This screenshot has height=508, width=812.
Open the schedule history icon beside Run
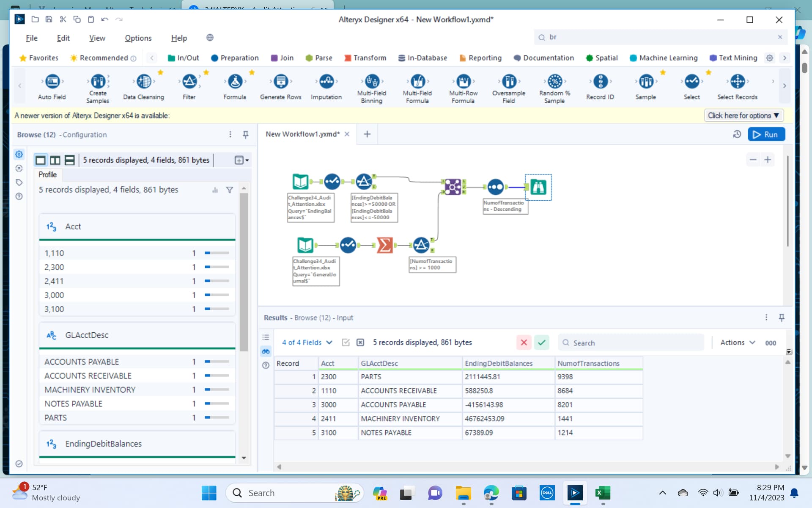pyautogui.click(x=737, y=134)
